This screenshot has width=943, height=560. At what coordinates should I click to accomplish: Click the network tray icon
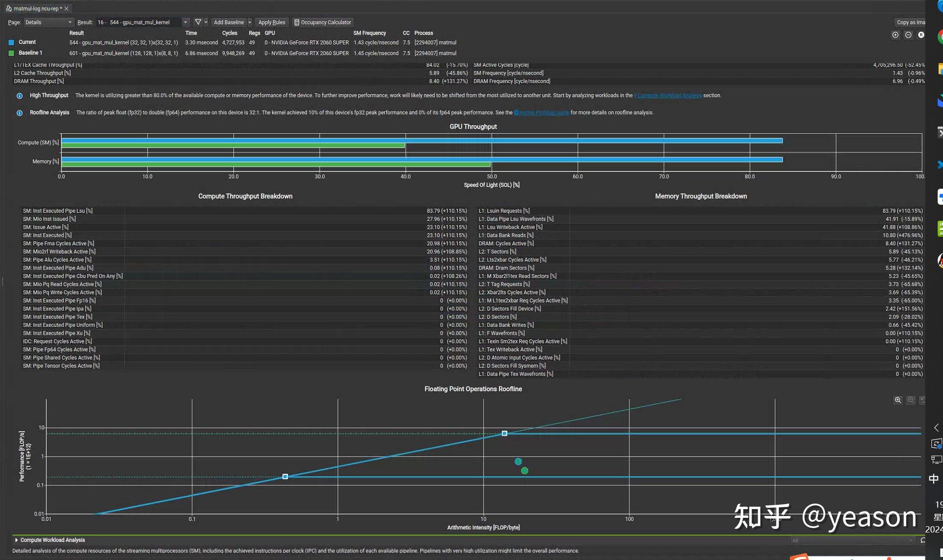[x=936, y=460]
